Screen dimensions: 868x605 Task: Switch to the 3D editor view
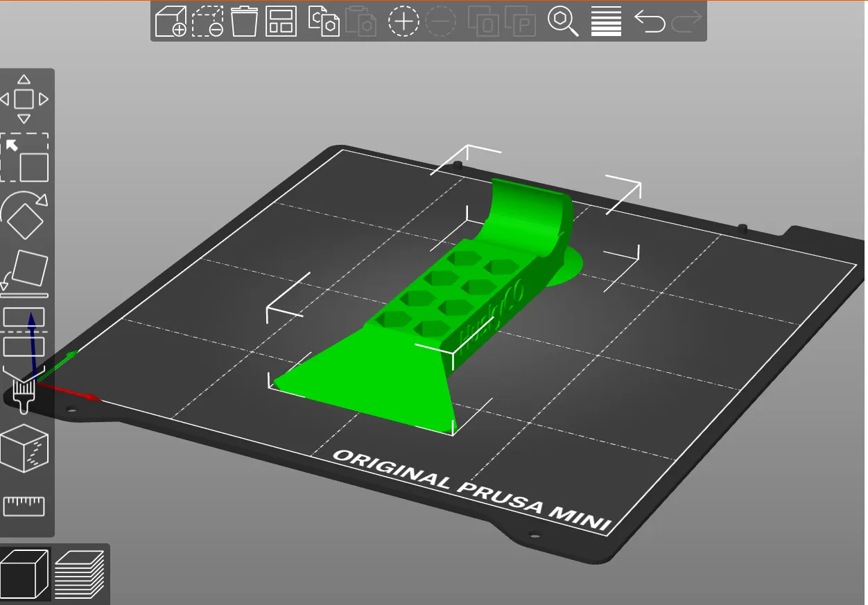coord(25,574)
